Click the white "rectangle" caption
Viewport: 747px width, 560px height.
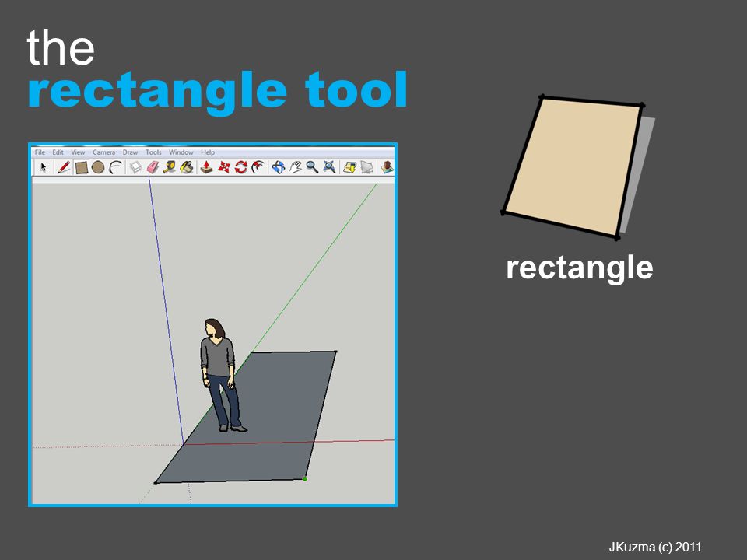click(579, 268)
